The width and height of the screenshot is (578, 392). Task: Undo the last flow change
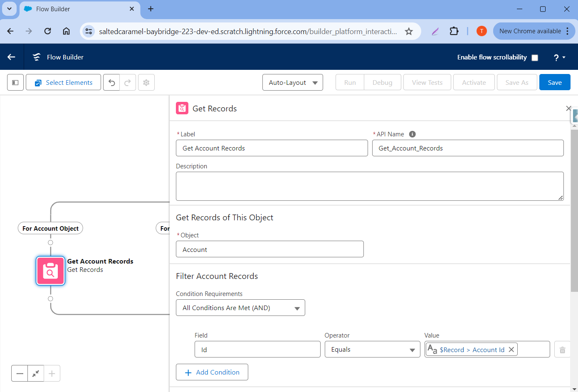tap(111, 82)
